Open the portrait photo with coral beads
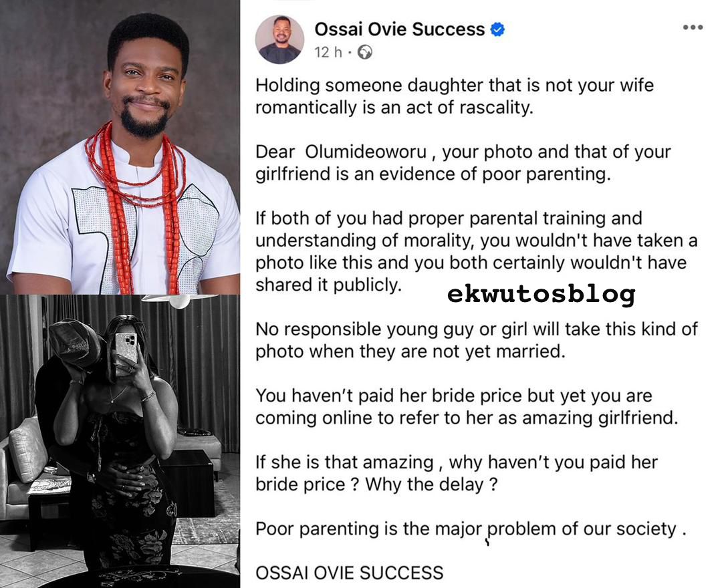This screenshot has height=588, width=722. pyautogui.click(x=120, y=147)
